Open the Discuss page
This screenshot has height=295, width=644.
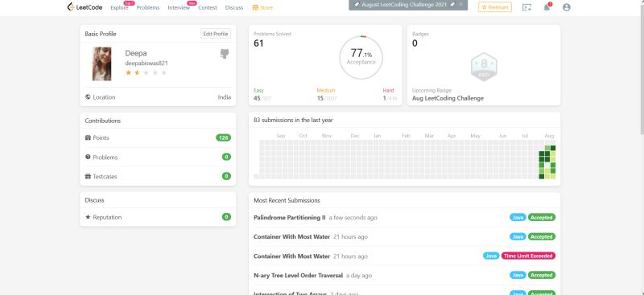pyautogui.click(x=234, y=7)
